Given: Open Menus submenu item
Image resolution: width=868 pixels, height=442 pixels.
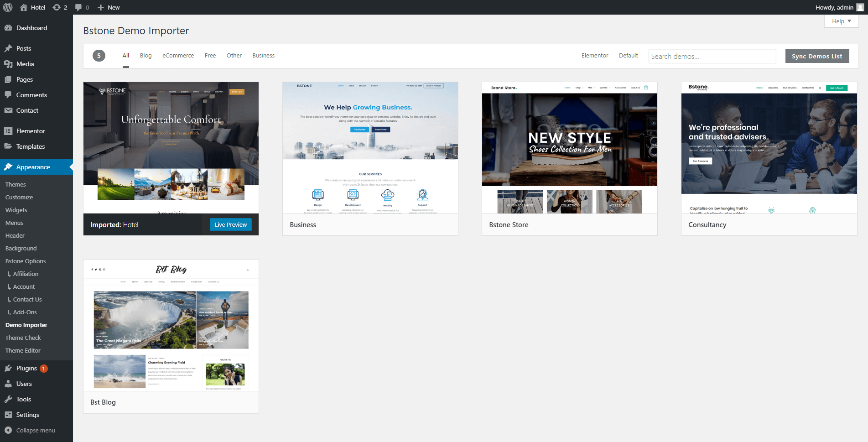Looking at the screenshot, I should click(14, 223).
